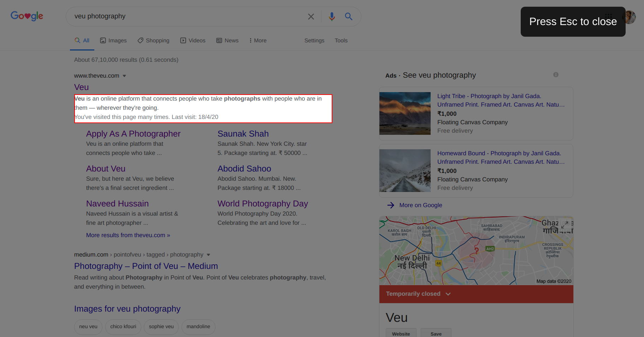Open Saunak Shah sitelink
The height and width of the screenshot is (337, 644).
[x=243, y=134]
